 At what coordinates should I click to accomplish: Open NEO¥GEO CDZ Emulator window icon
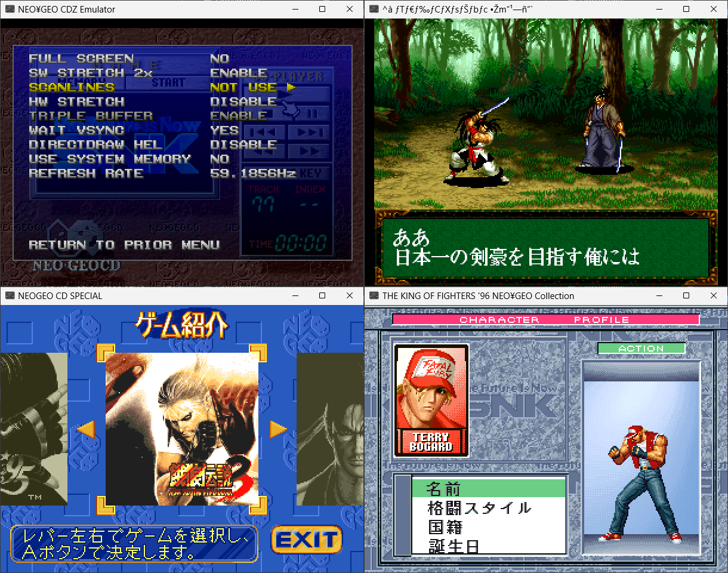pyautogui.click(x=9, y=9)
